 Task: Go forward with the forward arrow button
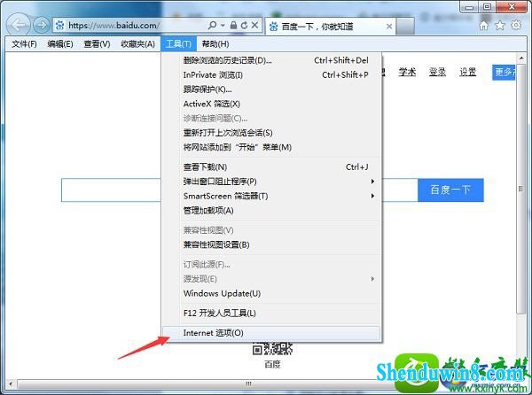point(42,25)
